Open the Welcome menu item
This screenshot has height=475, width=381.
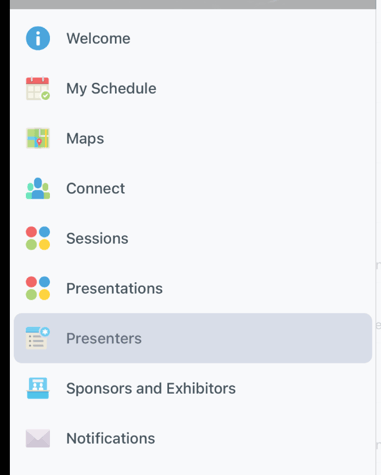(x=98, y=38)
